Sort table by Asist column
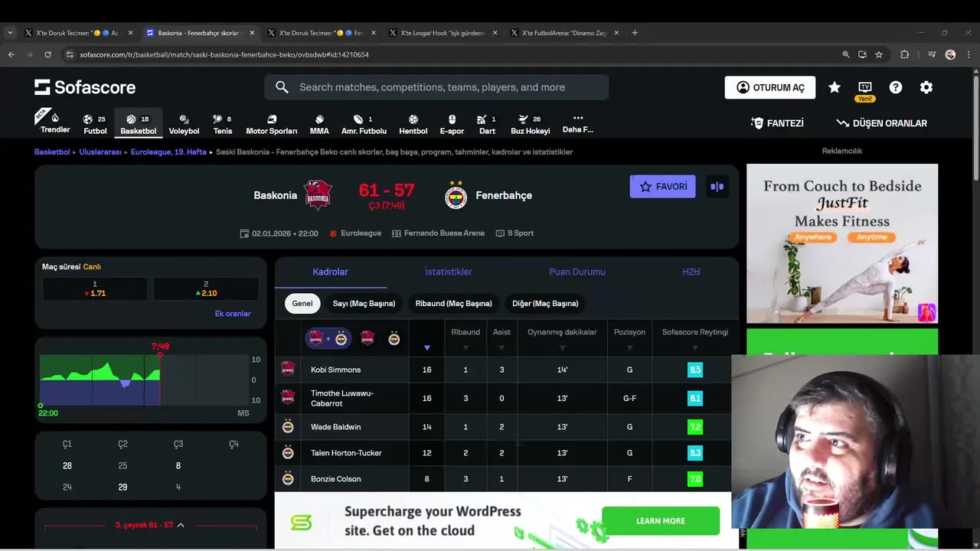The image size is (980, 551). 501,338
